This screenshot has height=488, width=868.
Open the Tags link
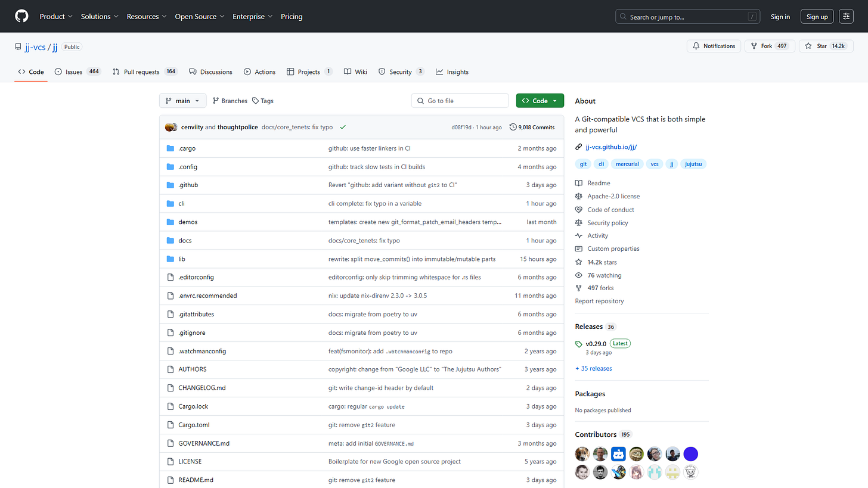tap(263, 101)
